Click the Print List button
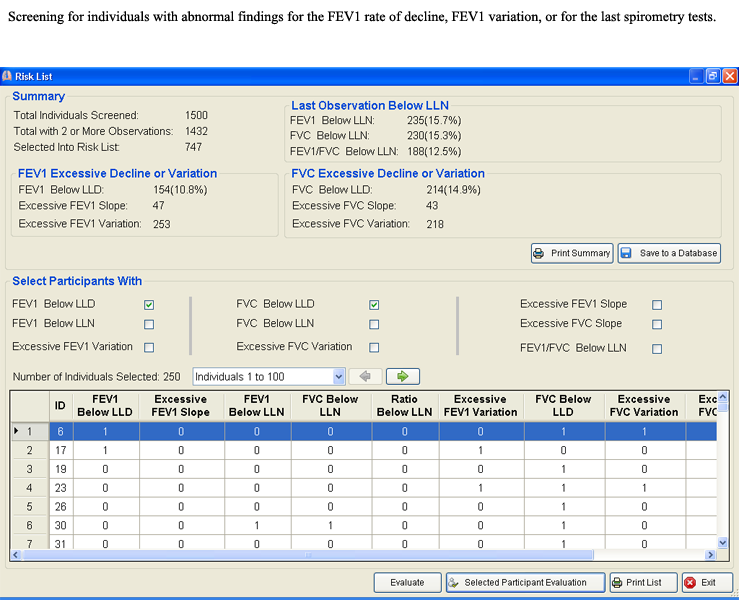The height and width of the screenshot is (600, 739). pyautogui.click(x=637, y=582)
